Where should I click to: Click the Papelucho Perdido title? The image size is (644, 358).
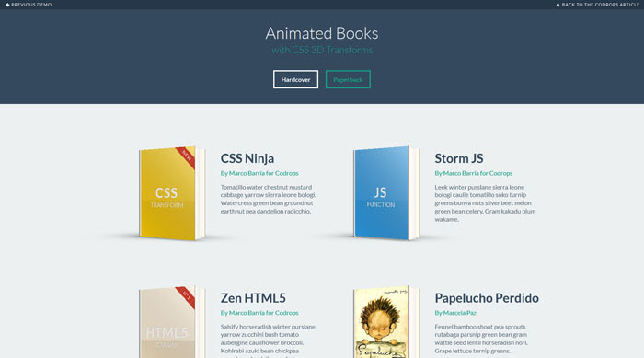pyautogui.click(x=487, y=298)
